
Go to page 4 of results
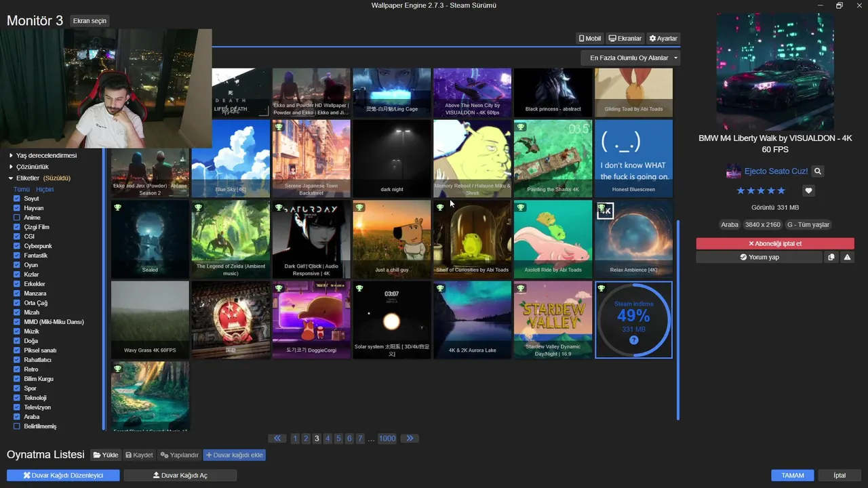(328, 439)
